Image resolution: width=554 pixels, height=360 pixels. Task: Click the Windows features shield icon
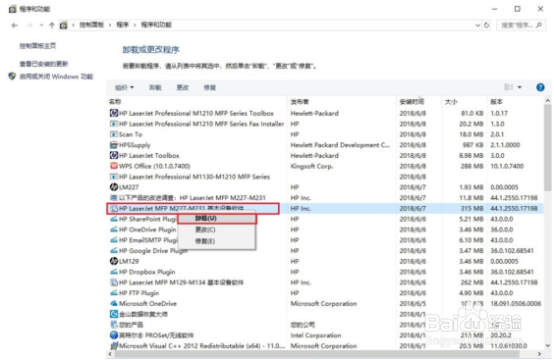pos(12,76)
